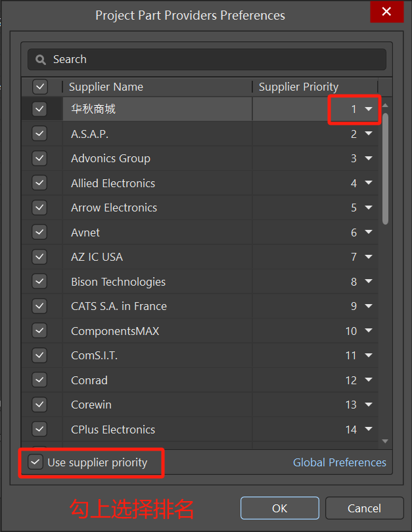The width and height of the screenshot is (412, 532).
Task: Uncheck the 华秋商城 supplier checkbox
Action: [x=40, y=109]
